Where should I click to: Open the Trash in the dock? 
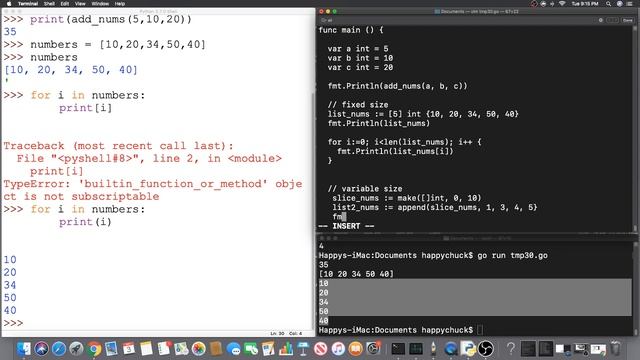click(616, 349)
